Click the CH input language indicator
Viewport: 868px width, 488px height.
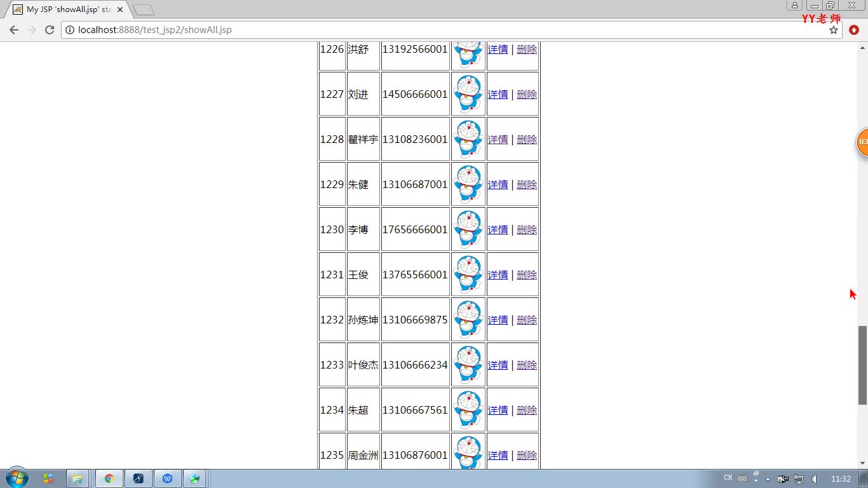(x=728, y=478)
